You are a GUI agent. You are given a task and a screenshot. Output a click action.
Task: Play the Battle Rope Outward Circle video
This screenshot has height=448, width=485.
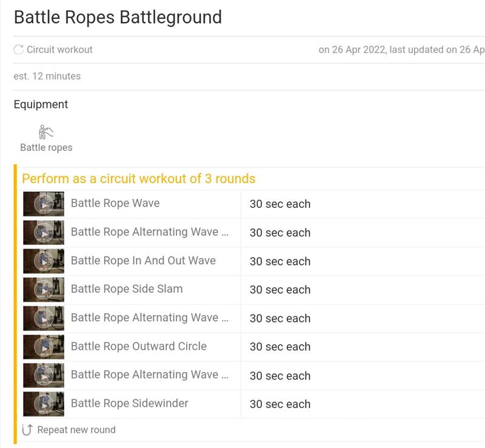[44, 347]
